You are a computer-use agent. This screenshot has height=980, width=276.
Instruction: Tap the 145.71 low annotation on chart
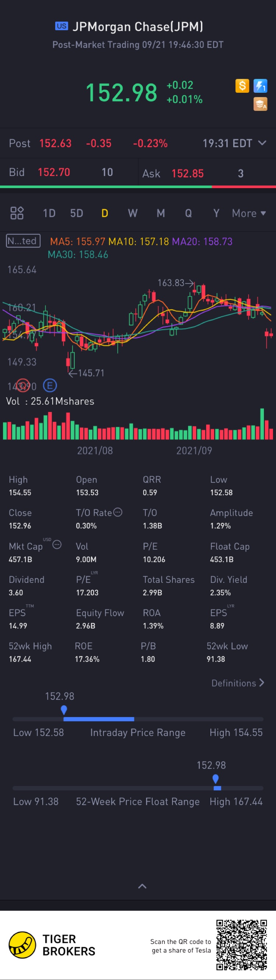(86, 373)
